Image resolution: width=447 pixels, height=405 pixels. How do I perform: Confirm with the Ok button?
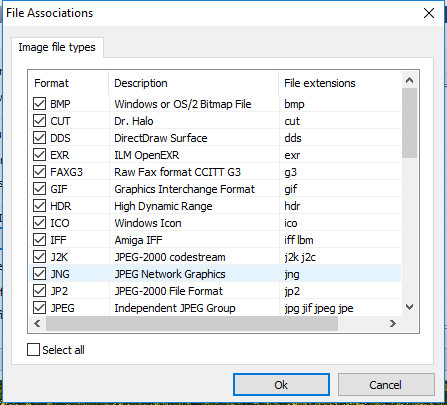(281, 385)
